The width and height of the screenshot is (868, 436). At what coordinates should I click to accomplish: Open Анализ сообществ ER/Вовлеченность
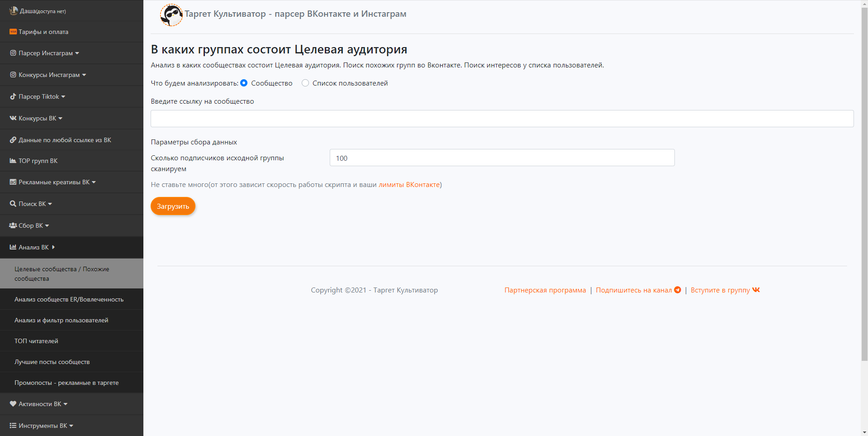pos(71,299)
